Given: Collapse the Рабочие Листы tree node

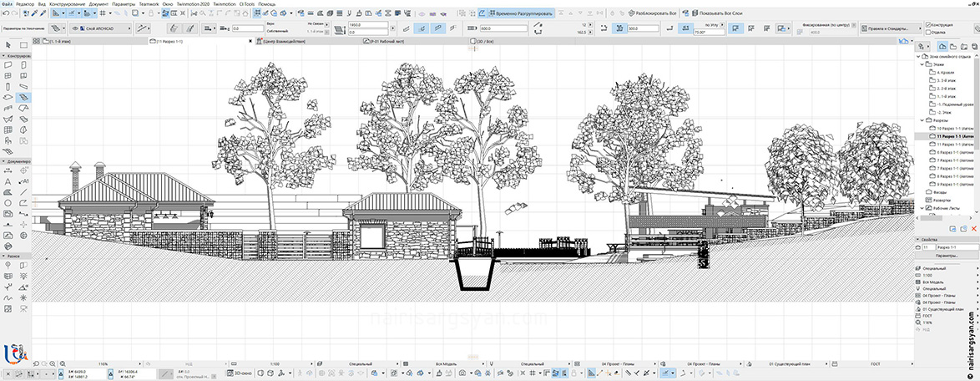Looking at the screenshot, I should pos(922,208).
